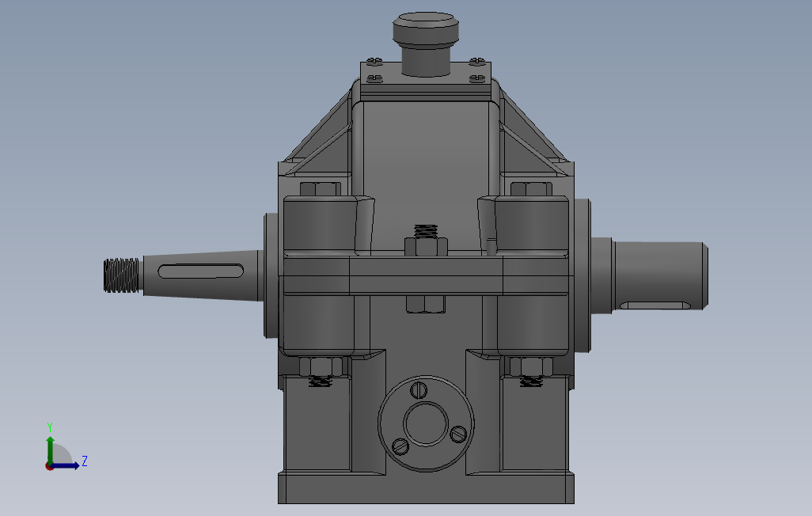Click the center bore of the round flange cover
The width and height of the screenshot is (812, 516).
click(426, 423)
